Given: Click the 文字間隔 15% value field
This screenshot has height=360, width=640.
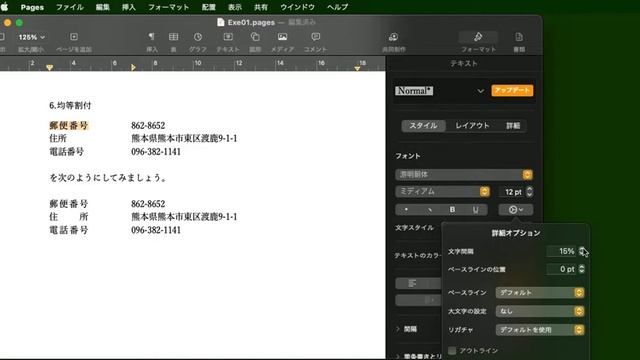Looking at the screenshot, I should pos(562,251).
